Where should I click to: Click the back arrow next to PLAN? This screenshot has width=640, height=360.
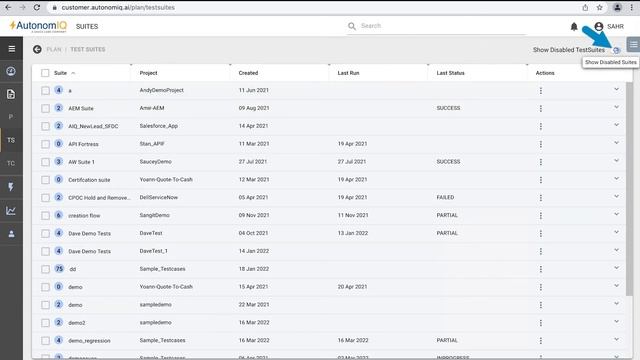click(37, 49)
